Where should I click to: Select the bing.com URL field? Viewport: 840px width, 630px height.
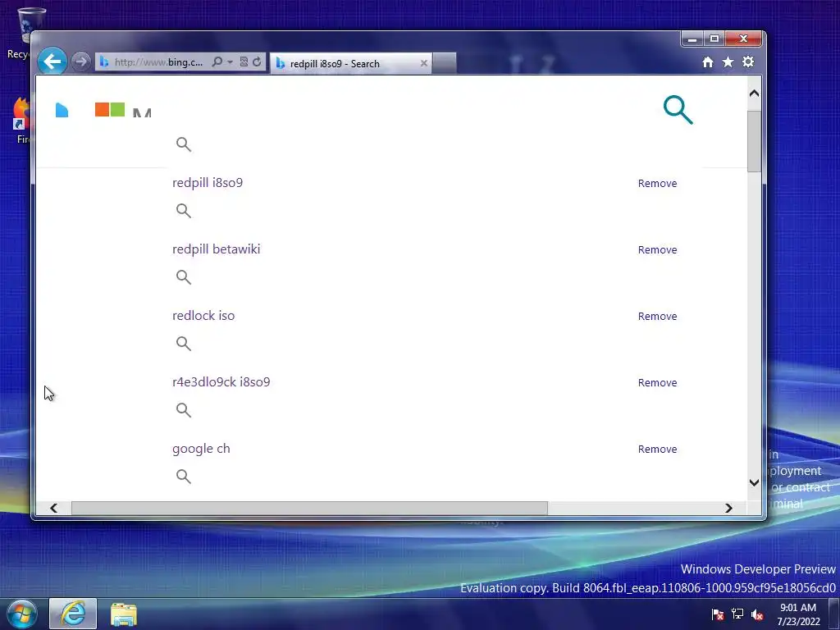158,62
